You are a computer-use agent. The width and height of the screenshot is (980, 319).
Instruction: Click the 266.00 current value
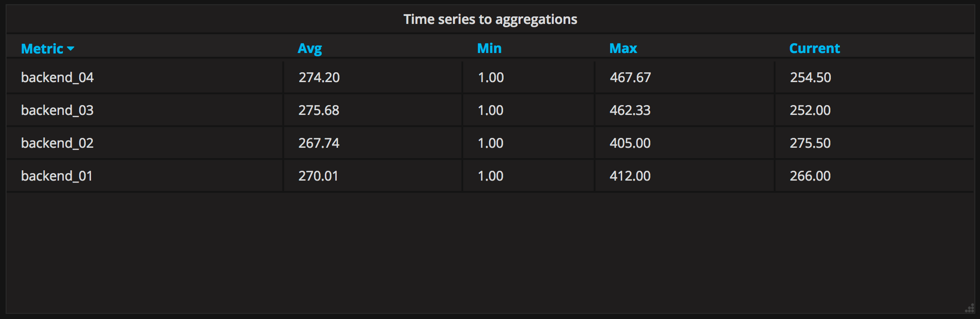coord(810,176)
